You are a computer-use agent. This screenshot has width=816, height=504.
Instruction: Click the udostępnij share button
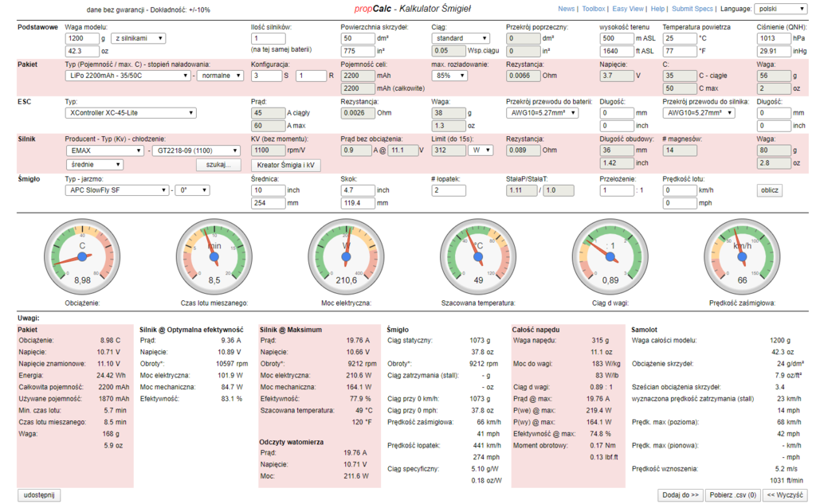point(39,494)
